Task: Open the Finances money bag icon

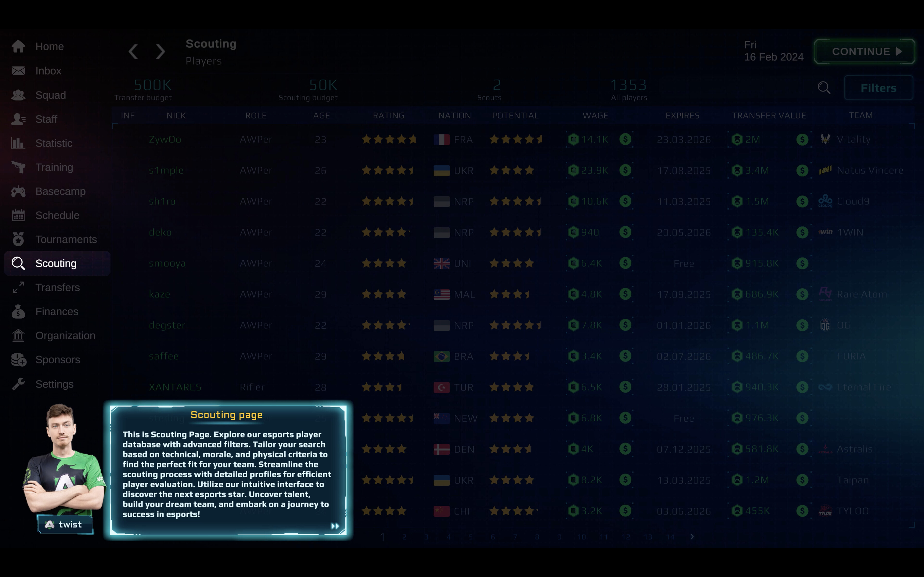Action: (x=18, y=311)
